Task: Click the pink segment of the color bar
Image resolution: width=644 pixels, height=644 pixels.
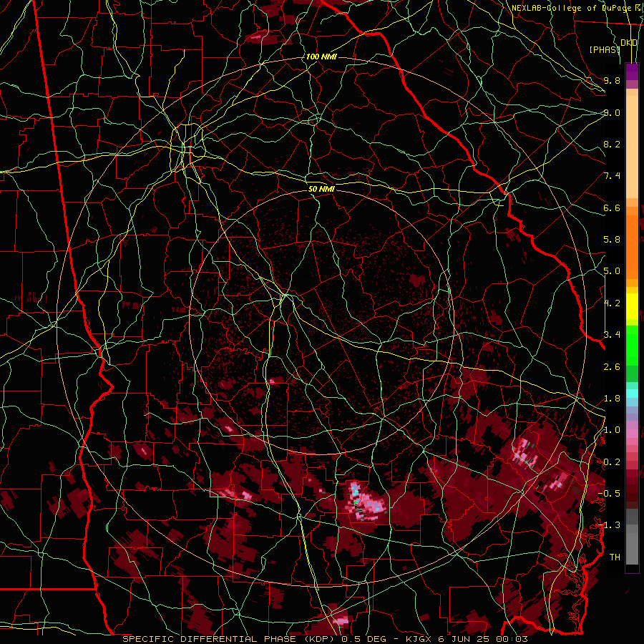Action: [x=632, y=434]
